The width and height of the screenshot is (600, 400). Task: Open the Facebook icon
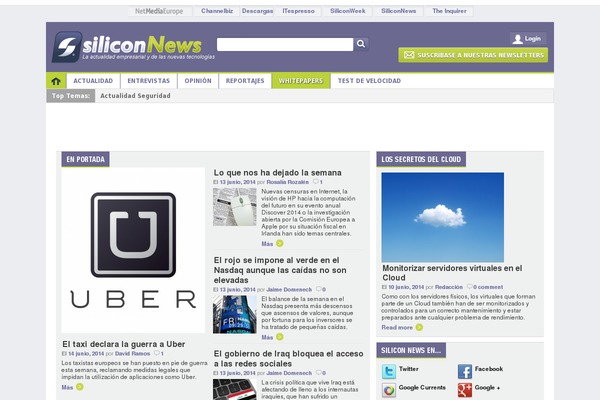click(465, 371)
